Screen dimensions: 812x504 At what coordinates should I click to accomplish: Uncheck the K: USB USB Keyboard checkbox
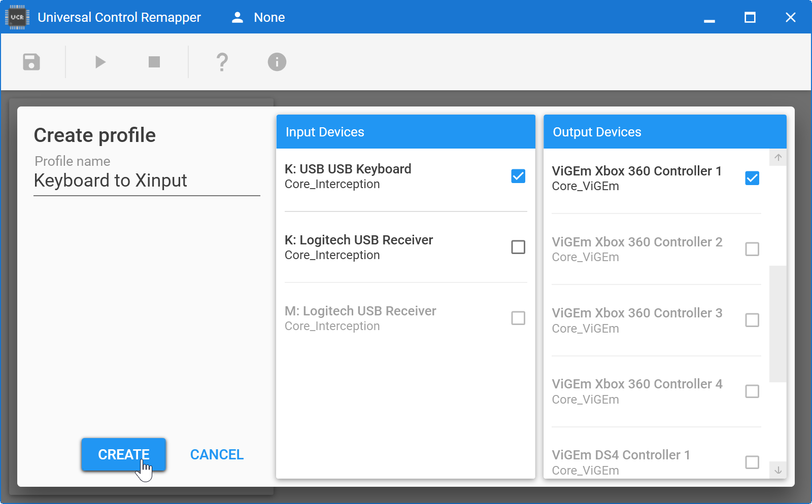[x=518, y=176]
